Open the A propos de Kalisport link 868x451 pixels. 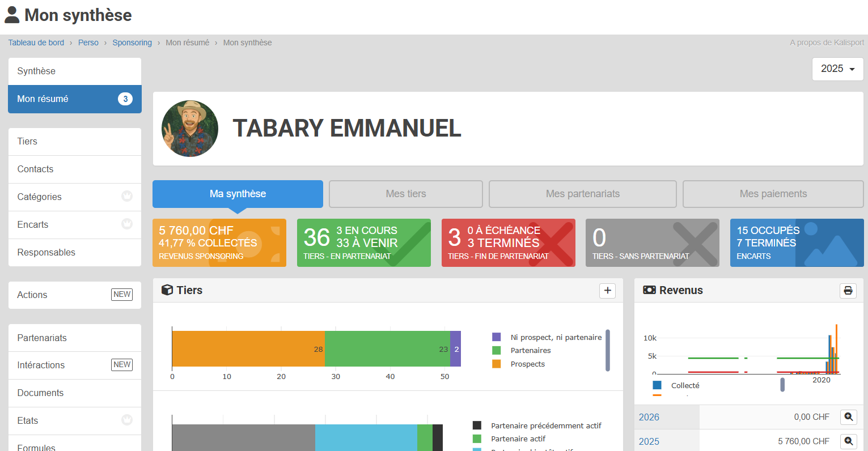click(x=827, y=42)
